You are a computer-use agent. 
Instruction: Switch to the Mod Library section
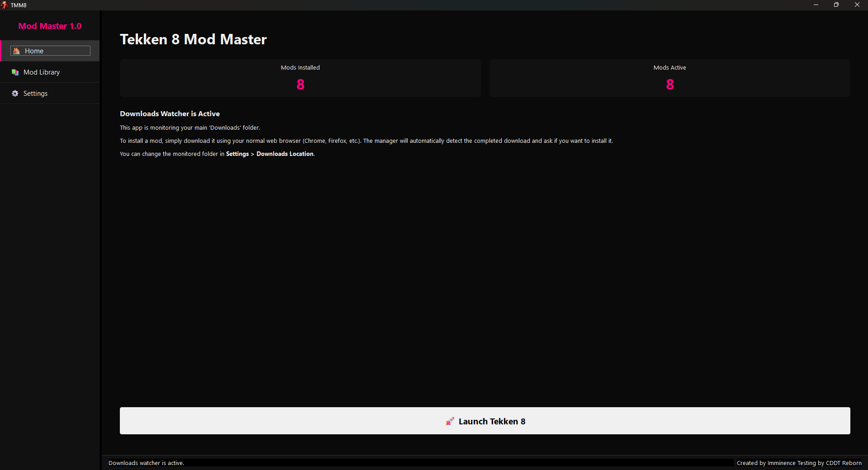(42, 72)
